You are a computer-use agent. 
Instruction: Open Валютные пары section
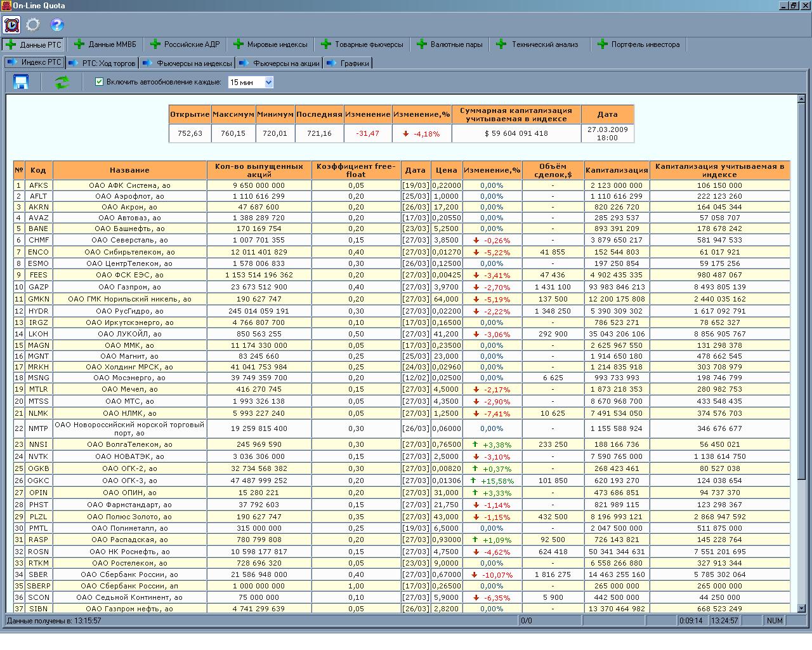tap(450, 44)
